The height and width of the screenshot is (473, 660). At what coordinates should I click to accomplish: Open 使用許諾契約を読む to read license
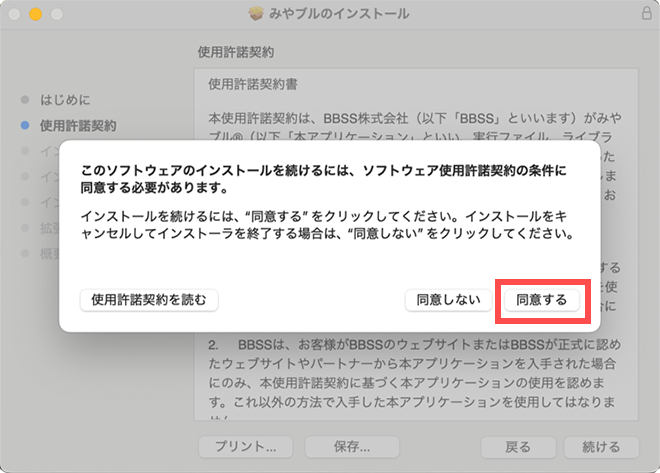click(x=148, y=299)
